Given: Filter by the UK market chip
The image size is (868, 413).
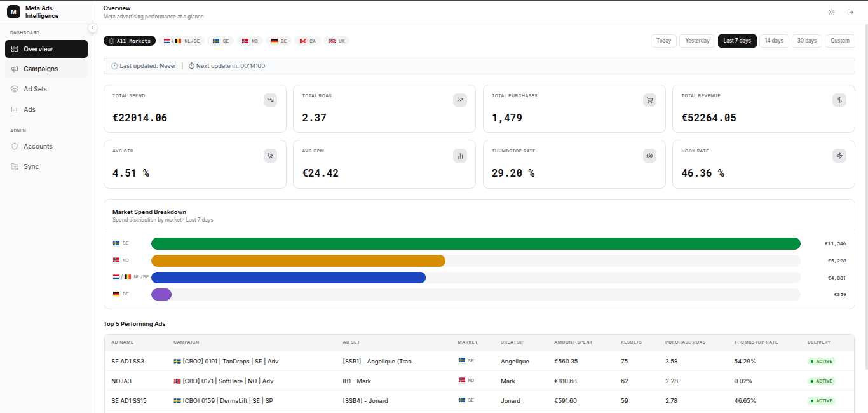Looking at the screenshot, I should (x=337, y=41).
